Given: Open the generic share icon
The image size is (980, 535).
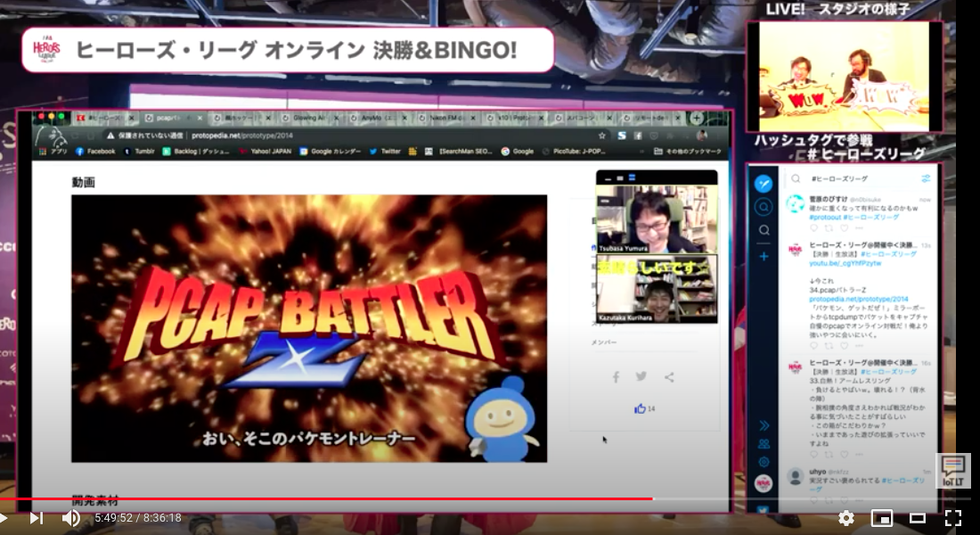Looking at the screenshot, I should point(669,377).
